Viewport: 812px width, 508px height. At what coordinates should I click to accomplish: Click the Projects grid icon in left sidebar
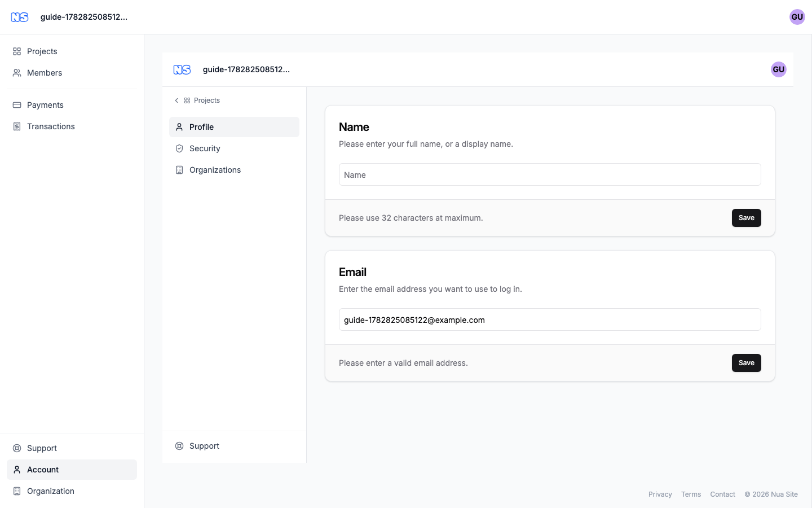17,51
